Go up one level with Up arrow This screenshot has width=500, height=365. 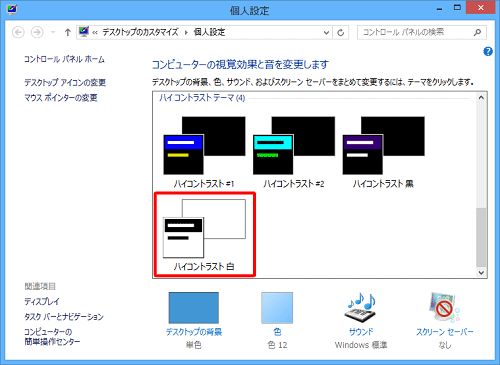tap(68, 32)
